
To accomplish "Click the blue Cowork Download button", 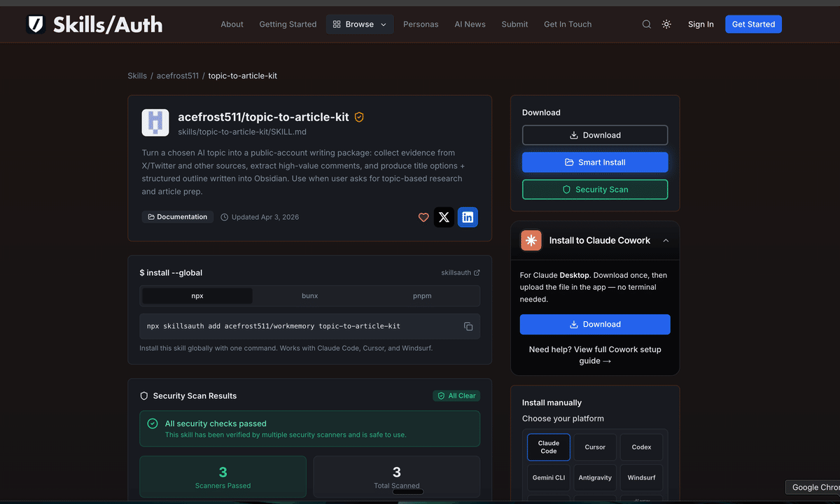I will 595,325.
